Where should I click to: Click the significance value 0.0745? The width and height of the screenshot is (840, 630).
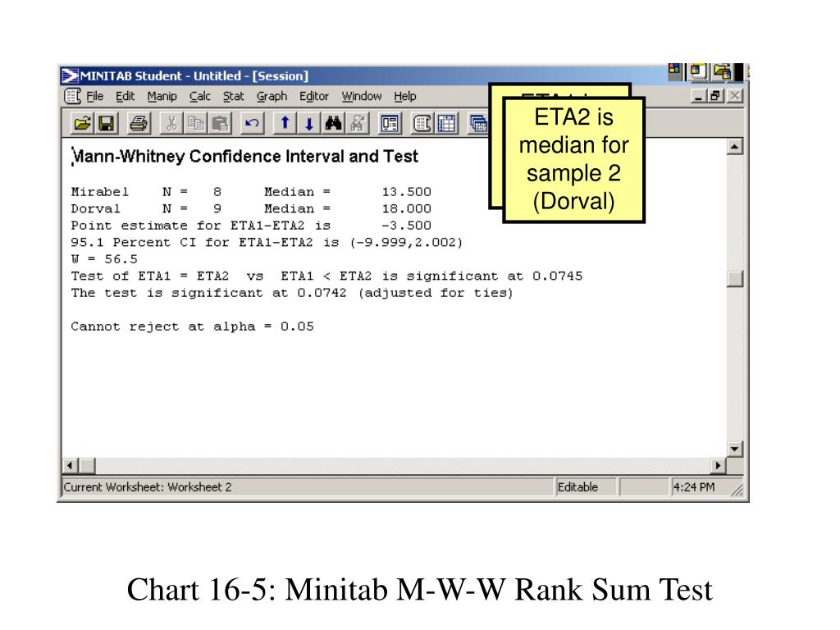[557, 276]
